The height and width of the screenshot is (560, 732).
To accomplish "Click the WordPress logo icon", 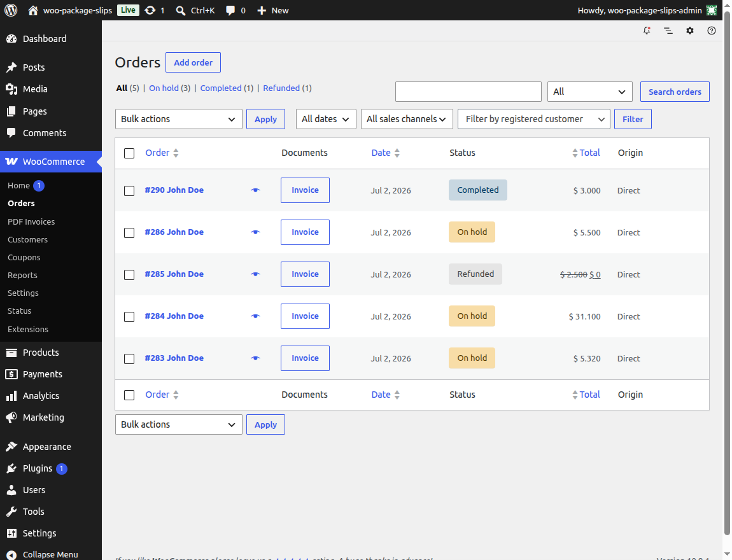I will click(x=11, y=10).
